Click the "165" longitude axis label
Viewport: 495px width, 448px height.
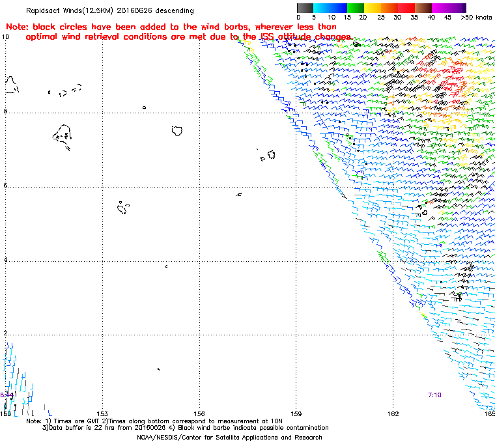(489, 413)
